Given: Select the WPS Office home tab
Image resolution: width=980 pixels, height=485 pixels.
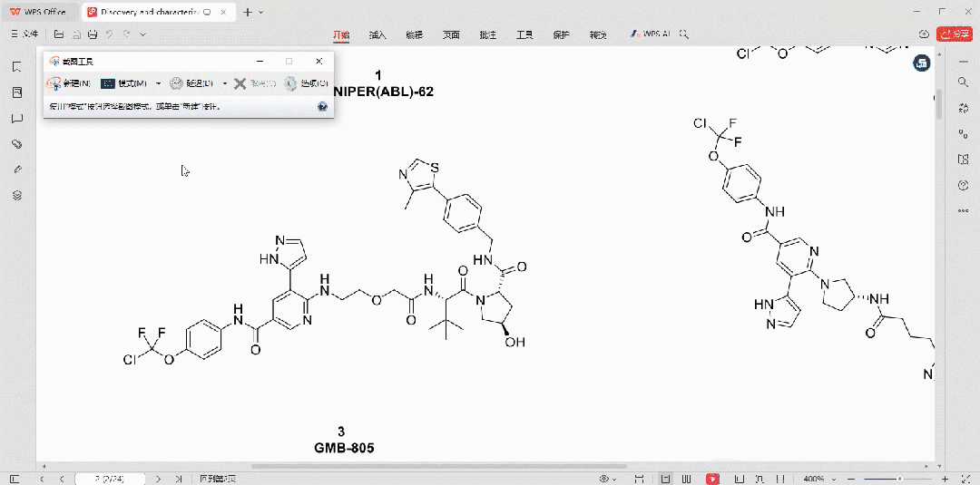Looking at the screenshot, I should click(39, 12).
